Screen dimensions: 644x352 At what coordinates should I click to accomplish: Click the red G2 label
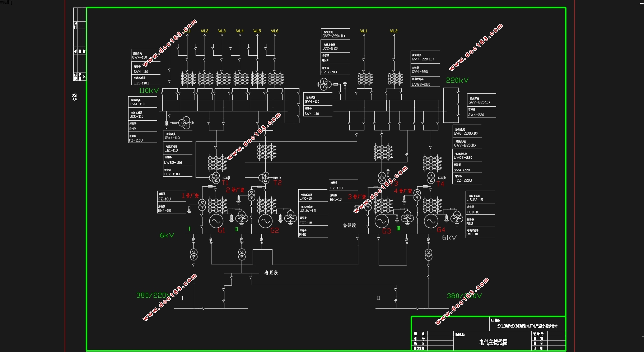click(275, 230)
